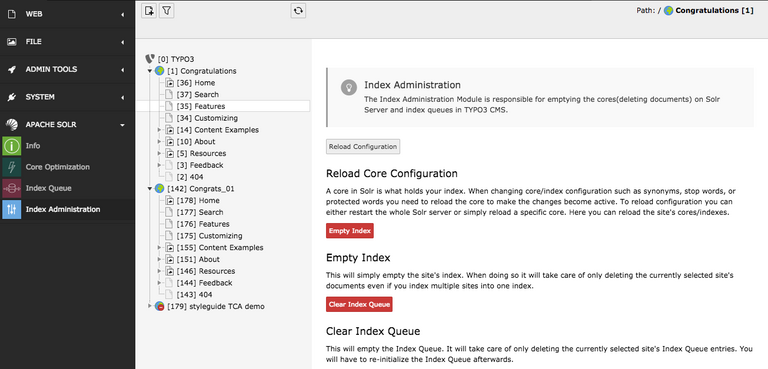The height and width of the screenshot is (369, 768).
Task: Click globe icon of Congrats_01 site
Action: pos(159,189)
